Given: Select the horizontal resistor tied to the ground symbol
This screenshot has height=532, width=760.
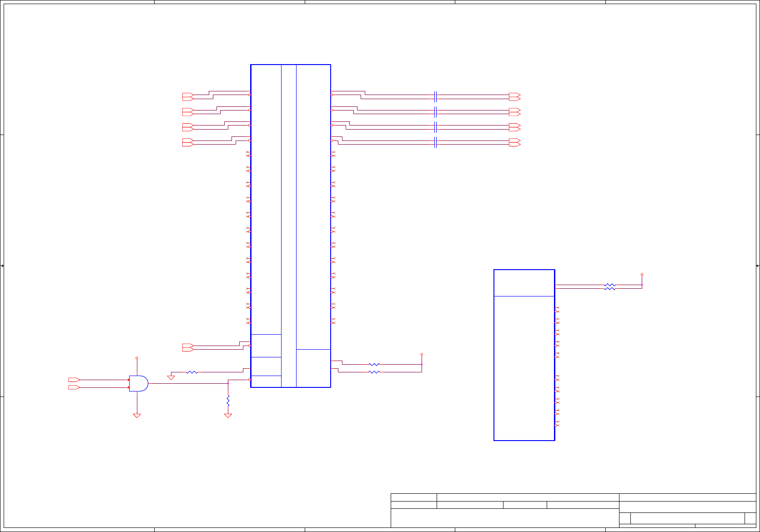Looking at the screenshot, I should [192, 372].
